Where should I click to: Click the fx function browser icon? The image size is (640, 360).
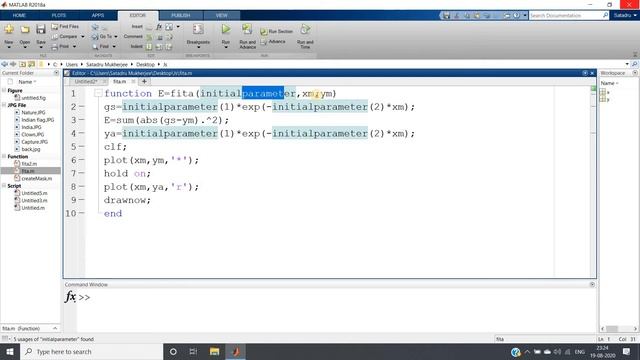point(70,297)
